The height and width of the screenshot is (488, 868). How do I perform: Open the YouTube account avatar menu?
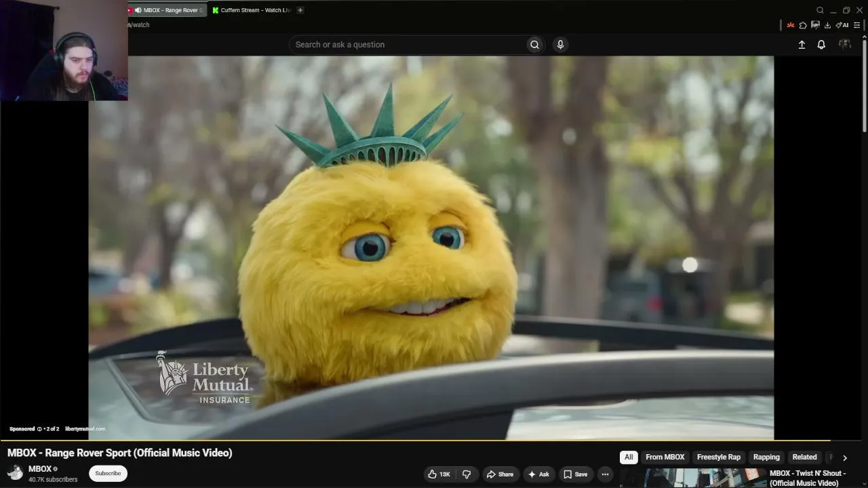(x=845, y=44)
